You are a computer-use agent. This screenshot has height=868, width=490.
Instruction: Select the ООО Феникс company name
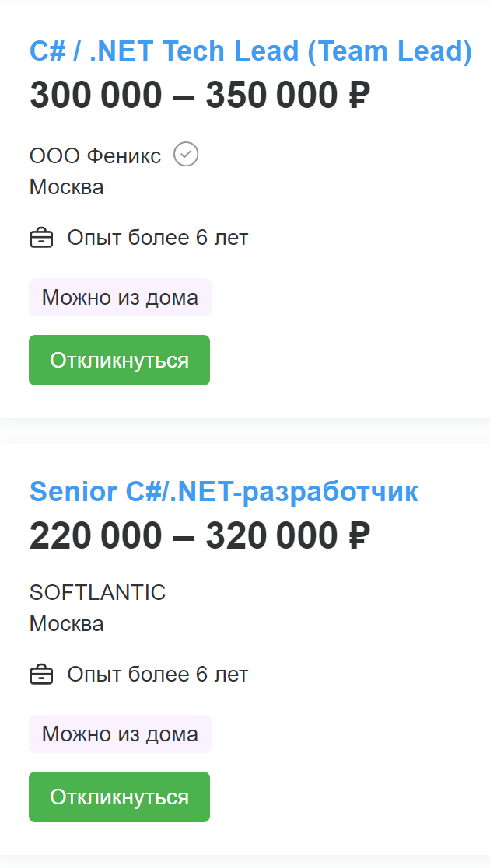tap(95, 156)
